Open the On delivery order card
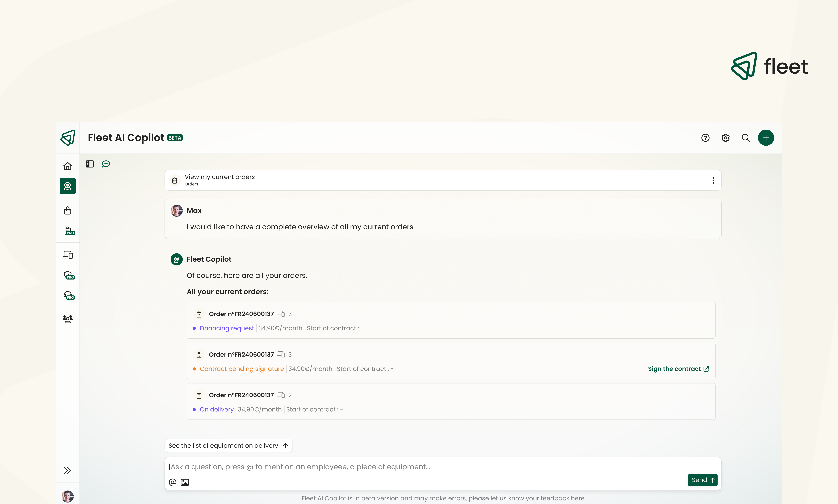 (x=451, y=402)
